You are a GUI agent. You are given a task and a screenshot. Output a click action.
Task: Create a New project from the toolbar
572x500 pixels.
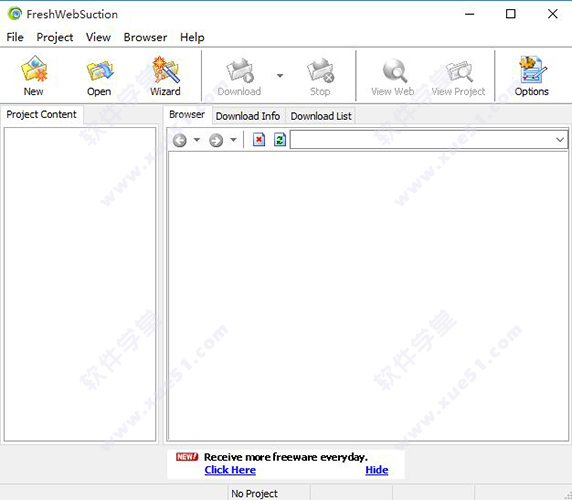click(34, 75)
